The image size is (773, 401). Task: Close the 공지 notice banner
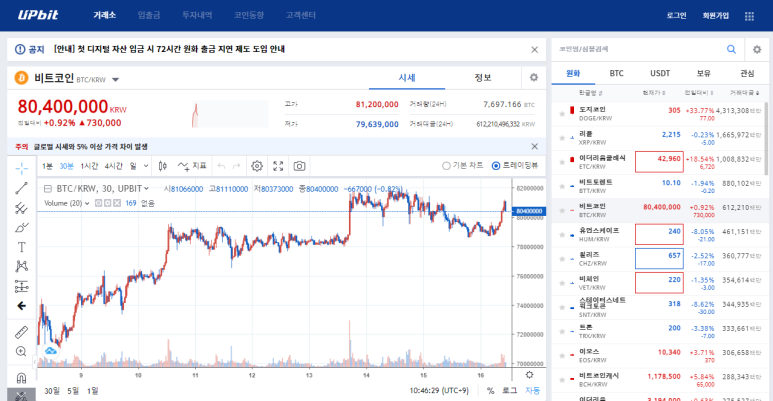click(534, 49)
